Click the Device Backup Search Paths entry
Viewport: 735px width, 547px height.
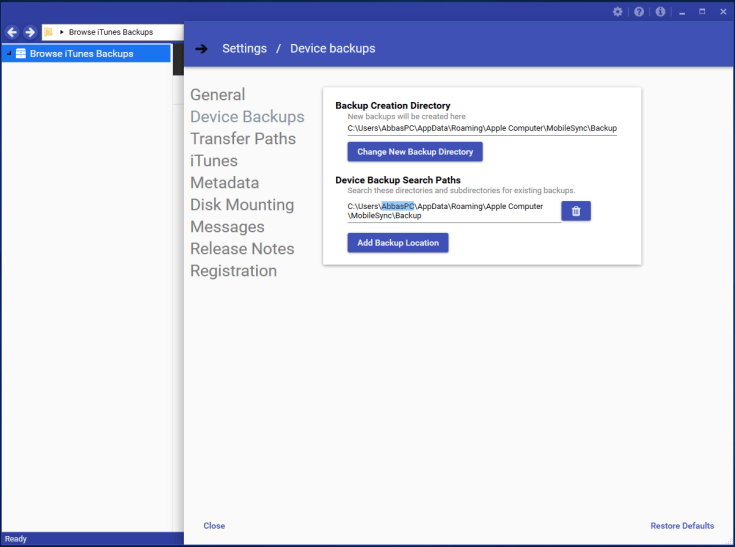454,211
